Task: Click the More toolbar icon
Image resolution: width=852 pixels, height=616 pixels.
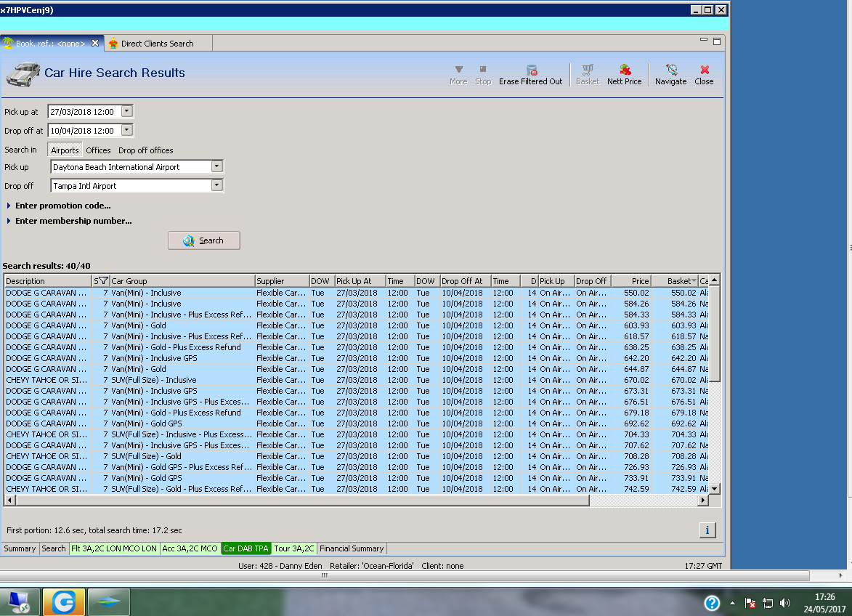Action: pos(458,75)
